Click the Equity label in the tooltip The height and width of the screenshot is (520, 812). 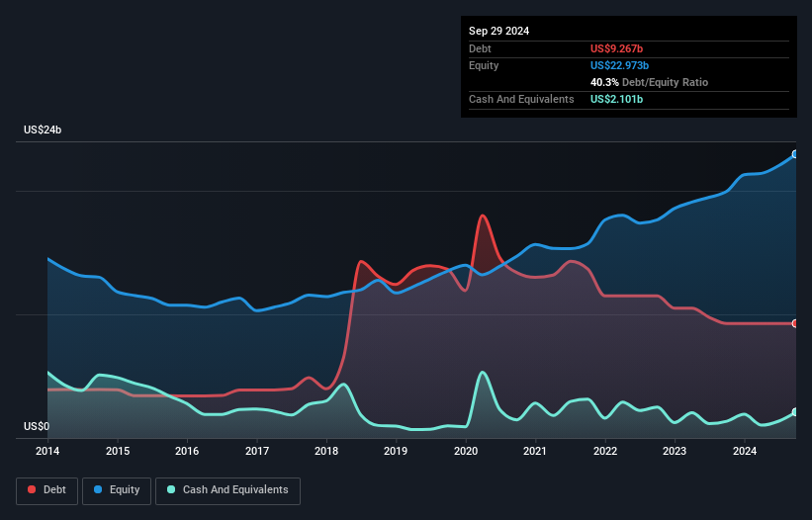(484, 65)
